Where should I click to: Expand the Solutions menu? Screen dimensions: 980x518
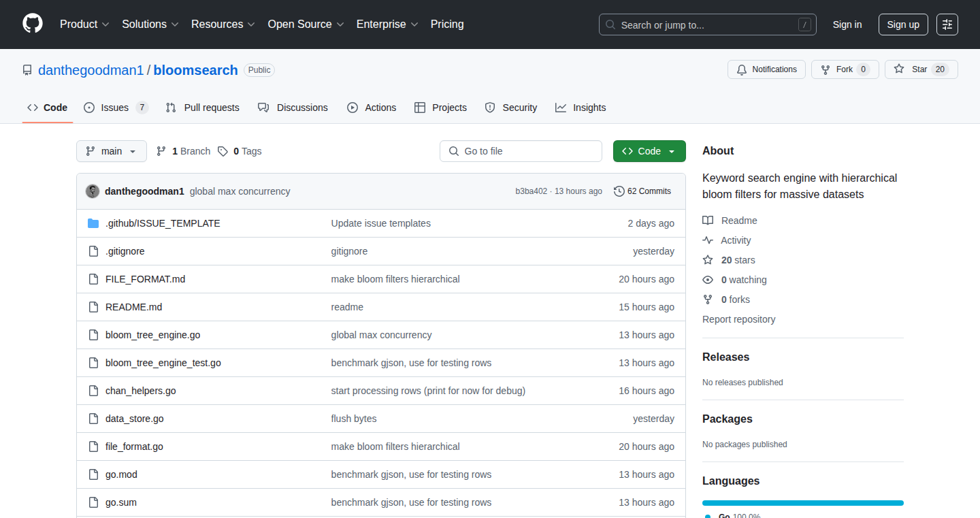pos(150,24)
